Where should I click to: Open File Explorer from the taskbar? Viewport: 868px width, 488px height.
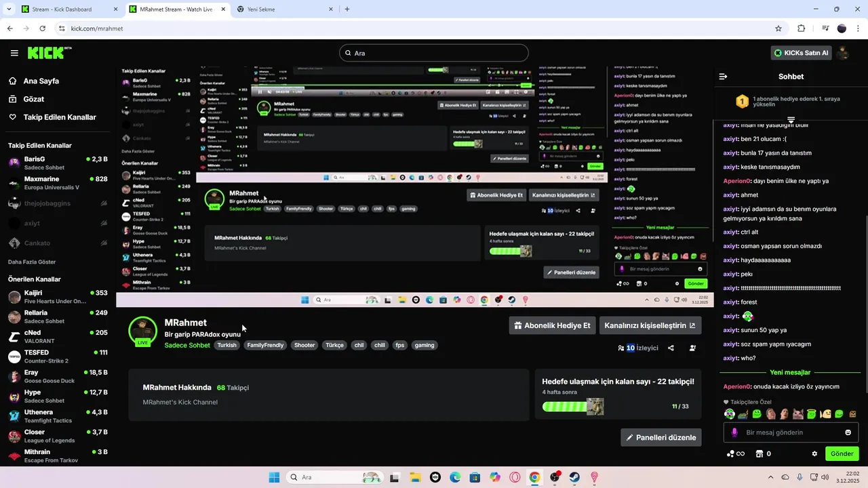tap(415, 477)
